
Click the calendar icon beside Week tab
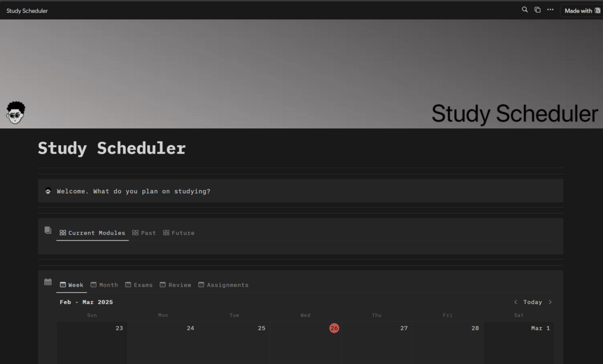pos(48,282)
